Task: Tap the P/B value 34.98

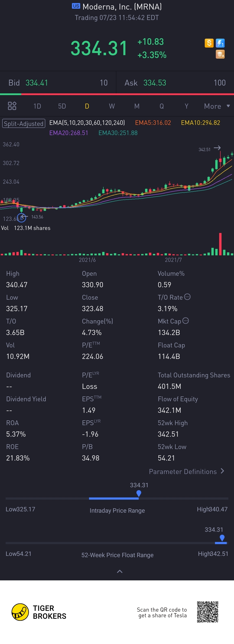Action: [x=91, y=458]
